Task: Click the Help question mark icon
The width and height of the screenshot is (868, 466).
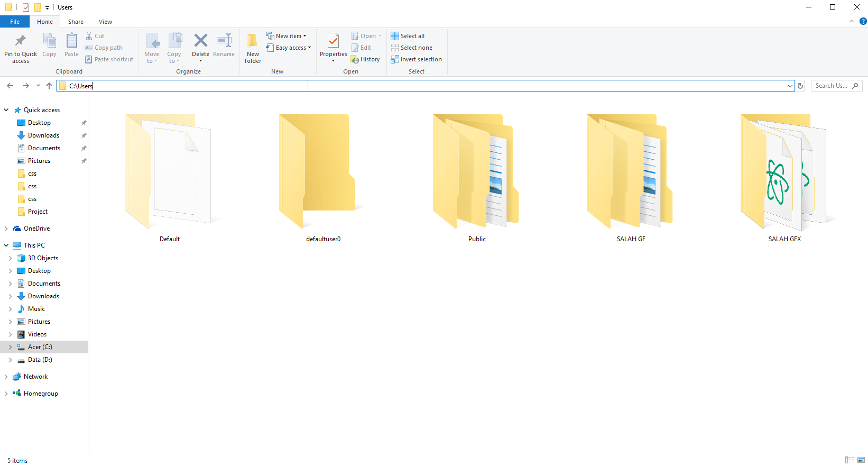Action: [863, 21]
